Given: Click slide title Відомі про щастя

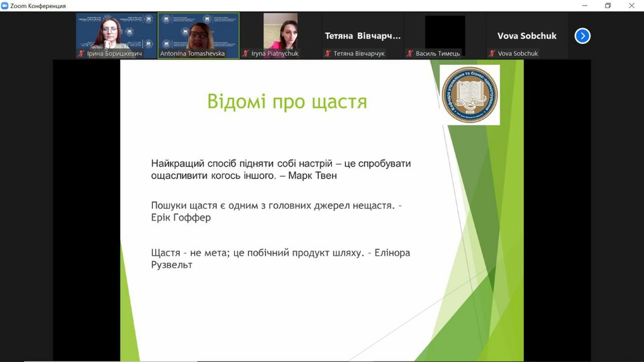Looking at the screenshot, I should pyautogui.click(x=287, y=102).
